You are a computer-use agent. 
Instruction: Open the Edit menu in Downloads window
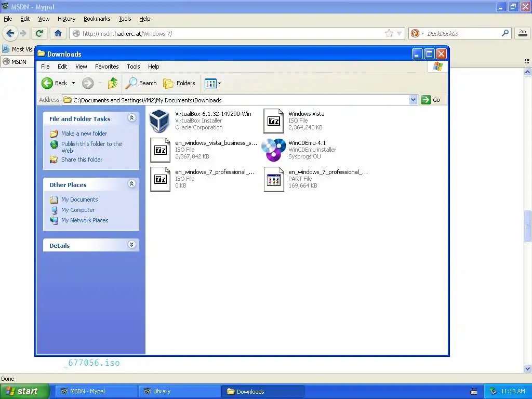point(62,66)
